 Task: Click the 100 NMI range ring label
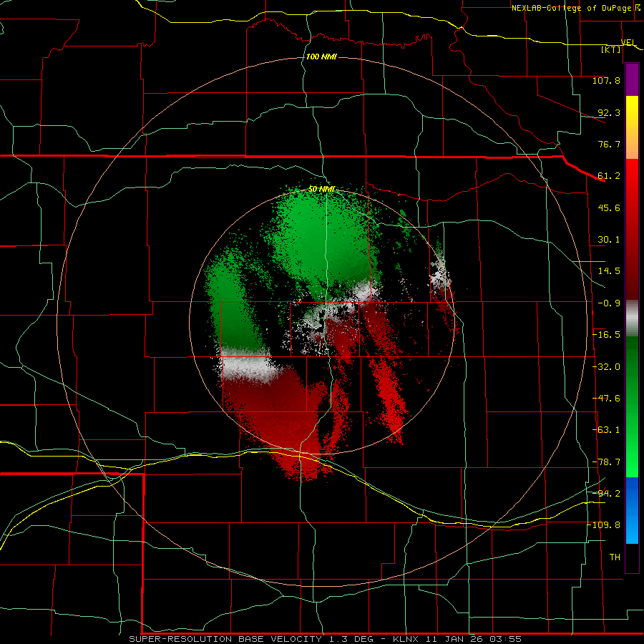pos(321,57)
